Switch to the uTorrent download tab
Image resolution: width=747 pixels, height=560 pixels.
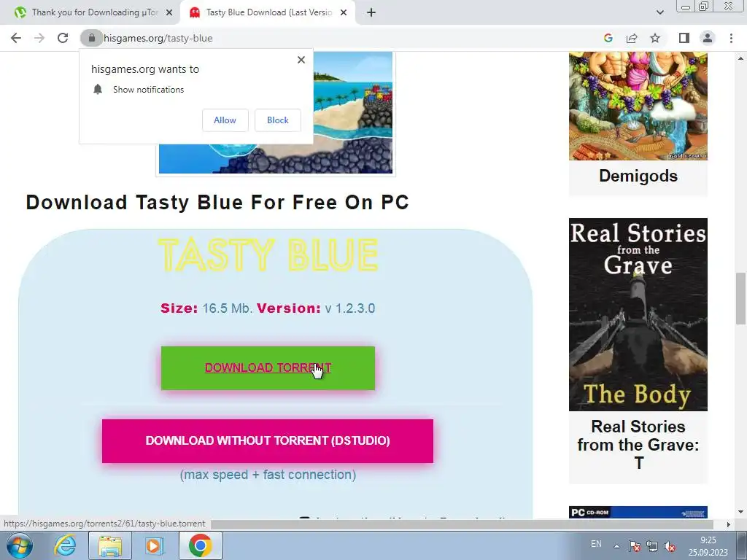[90, 12]
